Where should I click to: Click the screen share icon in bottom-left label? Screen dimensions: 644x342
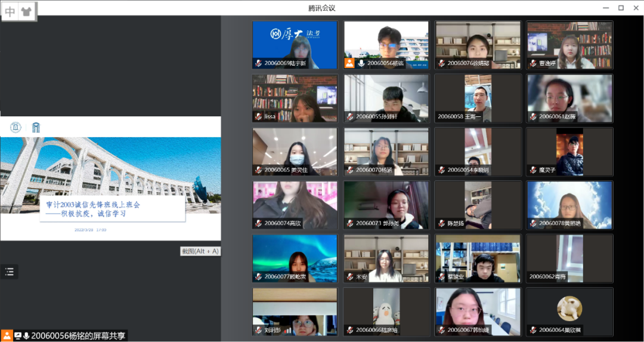point(17,336)
